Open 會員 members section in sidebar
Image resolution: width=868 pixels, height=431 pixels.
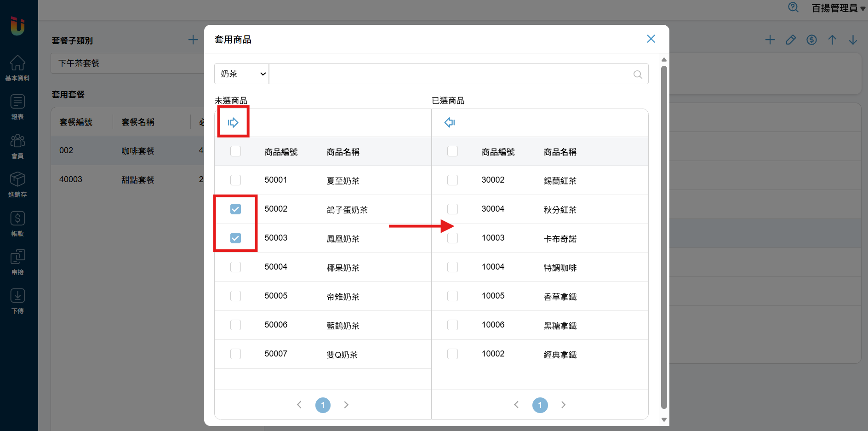click(x=17, y=146)
